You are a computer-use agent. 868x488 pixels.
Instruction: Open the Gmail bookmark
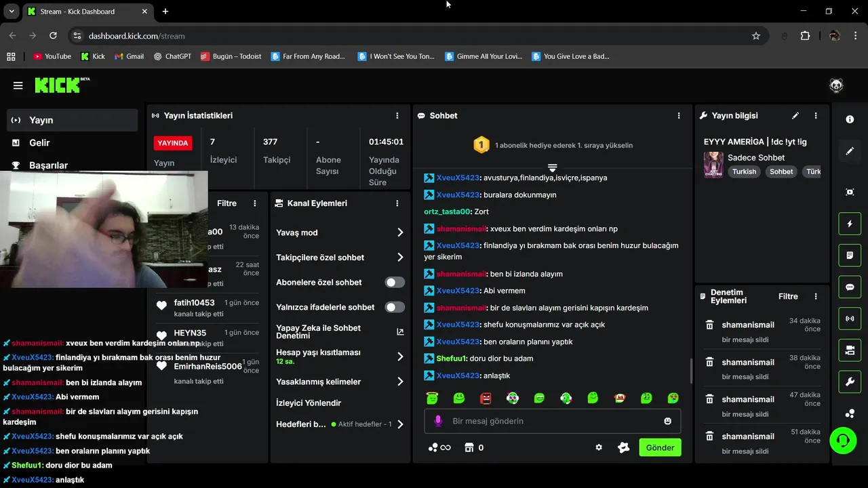(x=129, y=56)
